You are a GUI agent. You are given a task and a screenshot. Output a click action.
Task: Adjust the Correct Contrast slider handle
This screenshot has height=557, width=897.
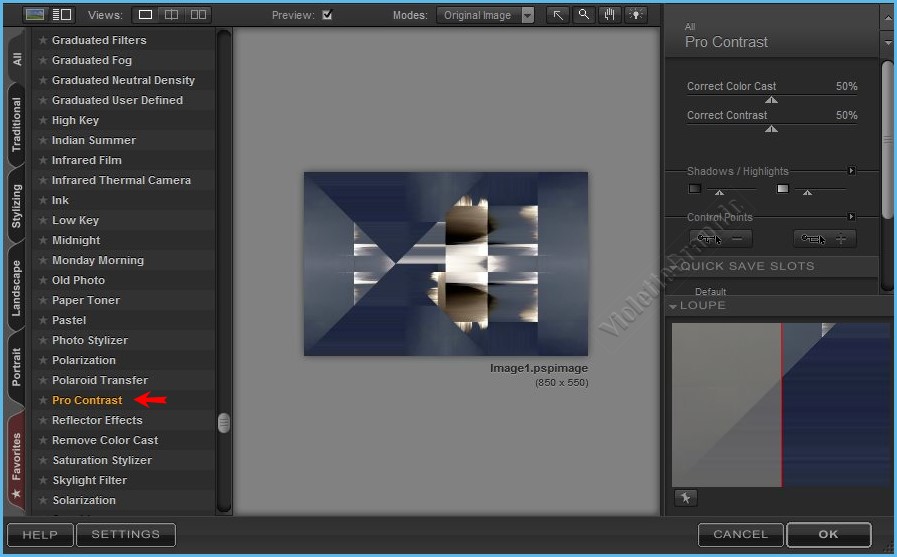tap(771, 129)
